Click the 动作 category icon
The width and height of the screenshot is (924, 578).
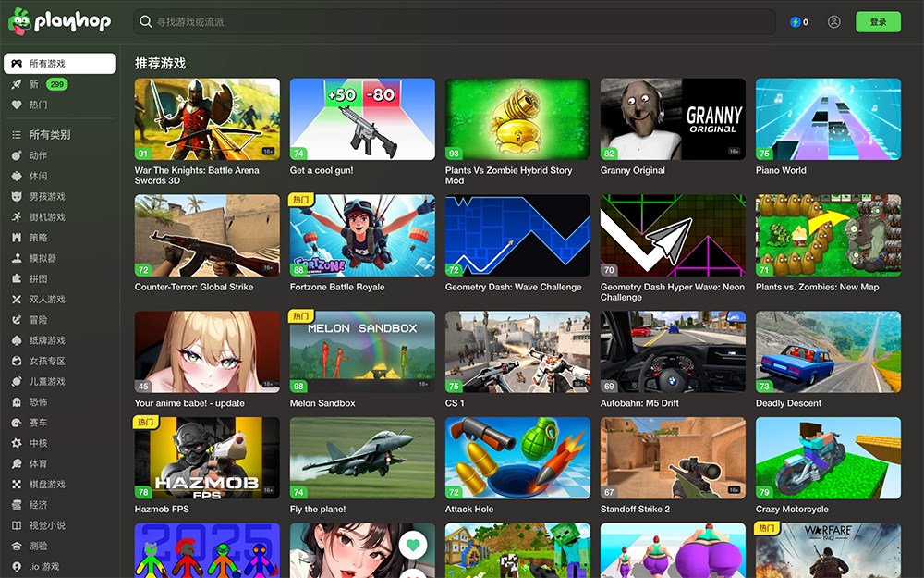coord(17,155)
